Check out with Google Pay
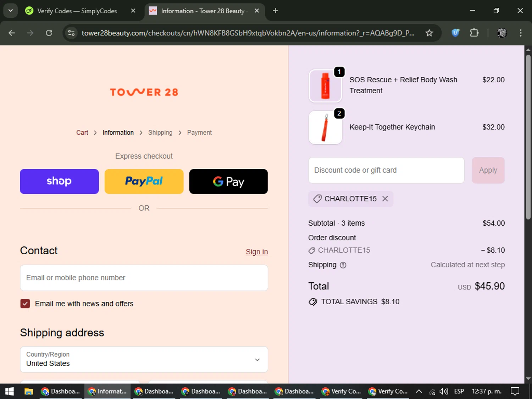 coord(228,181)
